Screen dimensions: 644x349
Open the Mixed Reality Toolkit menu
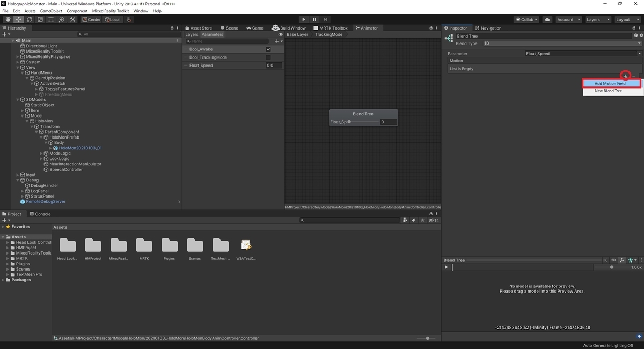[x=109, y=11]
